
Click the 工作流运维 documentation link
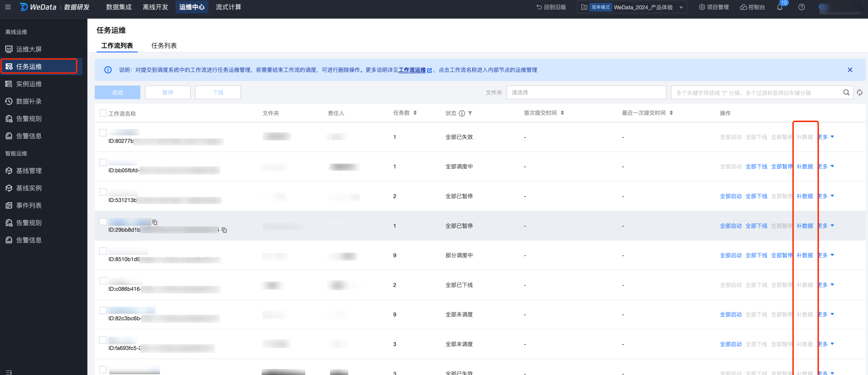[x=412, y=70]
